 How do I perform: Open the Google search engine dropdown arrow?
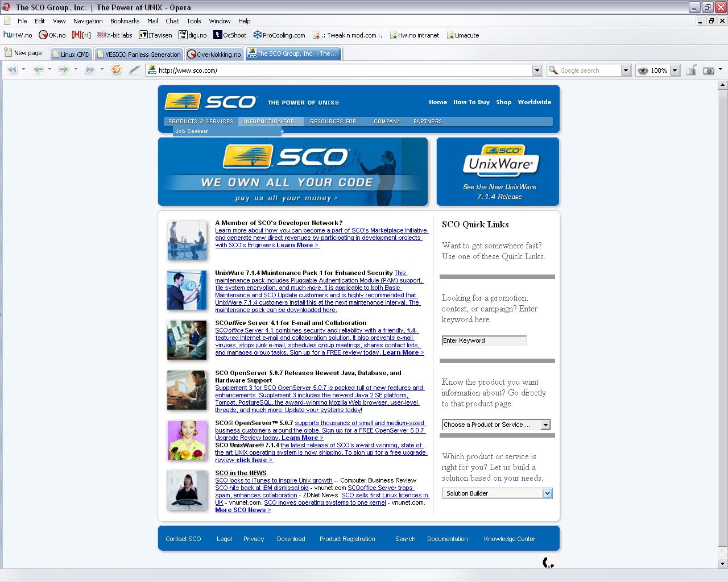[x=626, y=70]
